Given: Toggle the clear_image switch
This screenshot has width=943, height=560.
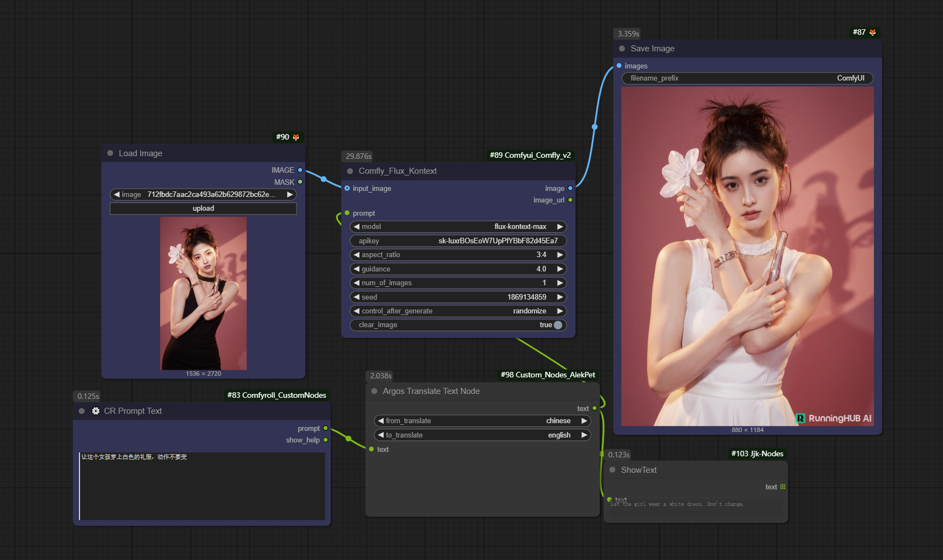Looking at the screenshot, I should click(558, 325).
